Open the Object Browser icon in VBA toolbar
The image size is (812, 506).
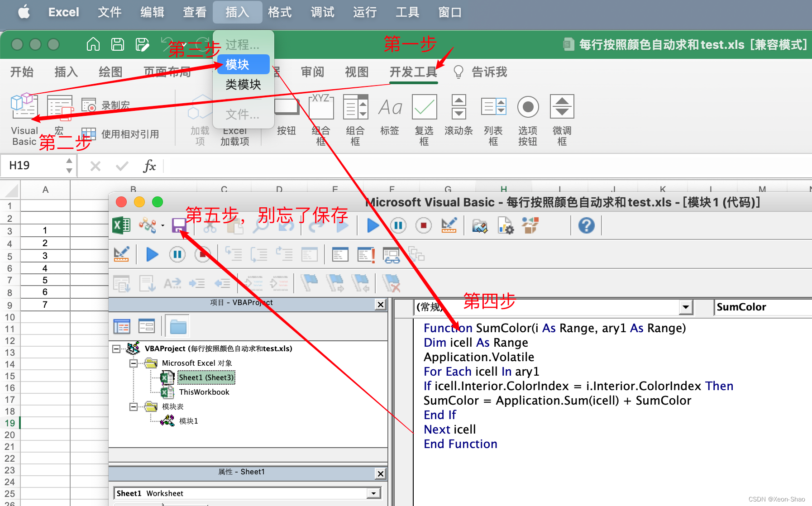530,225
